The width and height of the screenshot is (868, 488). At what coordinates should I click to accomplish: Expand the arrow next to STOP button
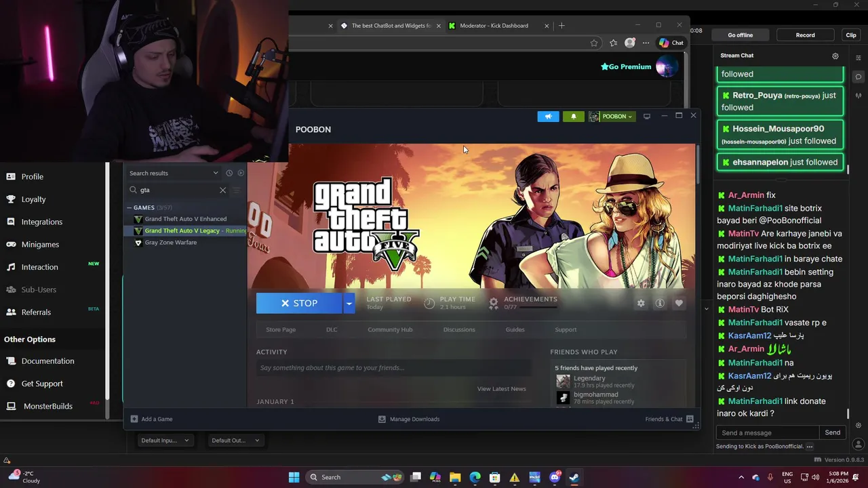pyautogui.click(x=349, y=304)
